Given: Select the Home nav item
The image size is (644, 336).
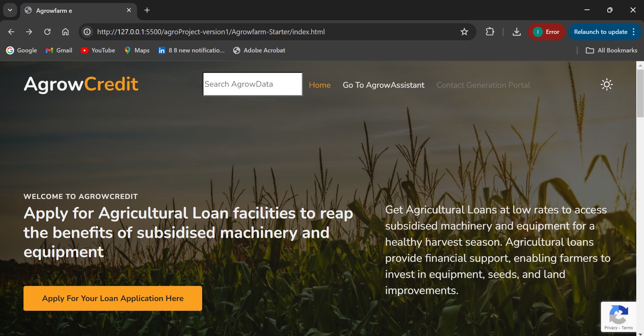Looking at the screenshot, I should 320,85.
